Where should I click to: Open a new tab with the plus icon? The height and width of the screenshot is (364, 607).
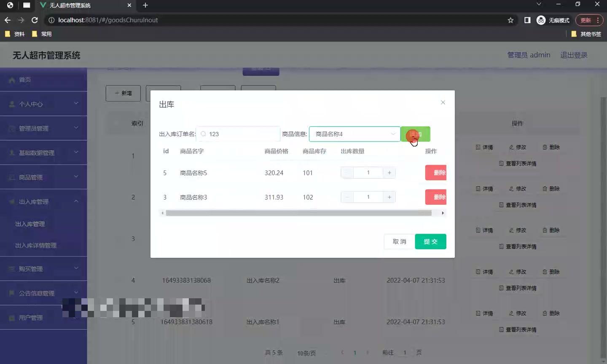pos(145,5)
